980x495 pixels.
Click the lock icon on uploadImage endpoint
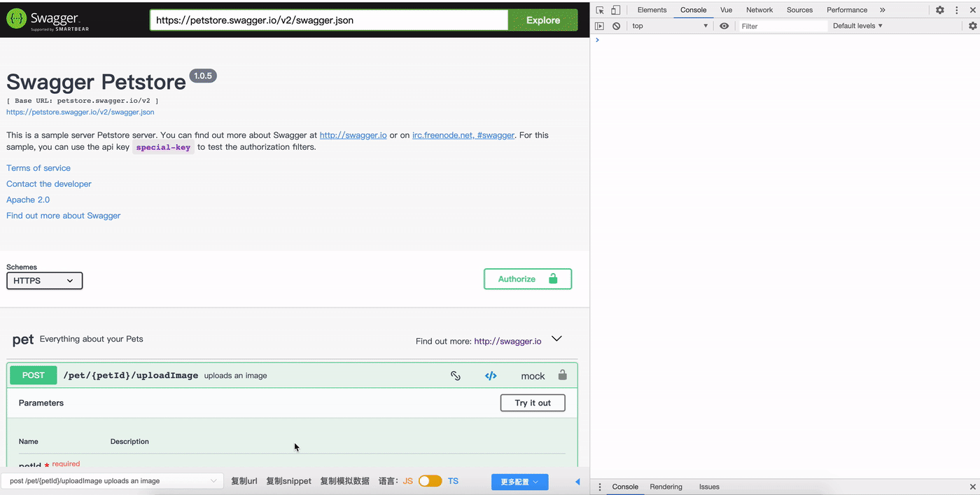562,375
